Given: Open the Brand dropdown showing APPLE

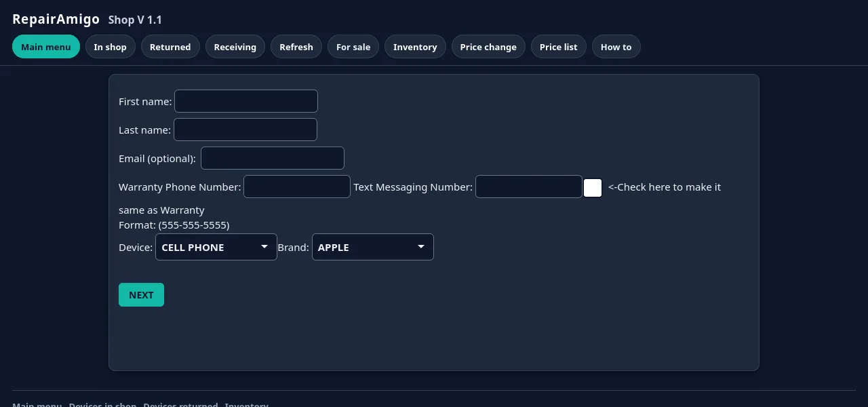Looking at the screenshot, I should (373, 247).
